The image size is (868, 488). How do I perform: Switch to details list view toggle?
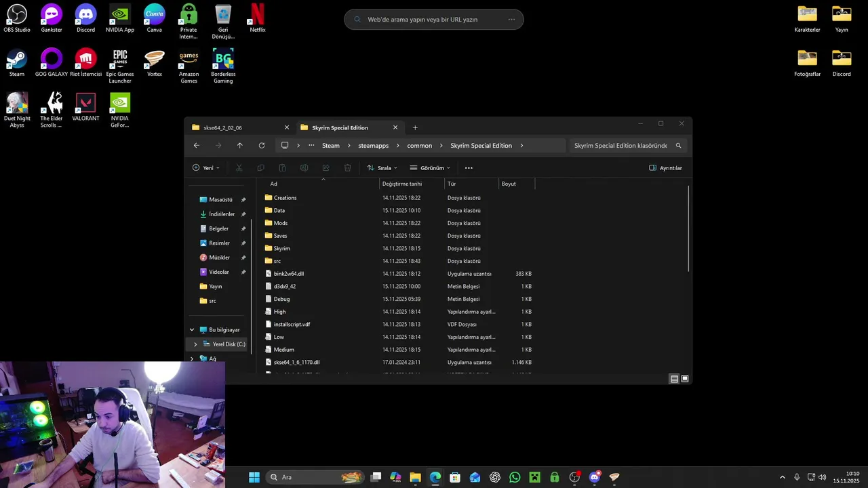(674, 379)
